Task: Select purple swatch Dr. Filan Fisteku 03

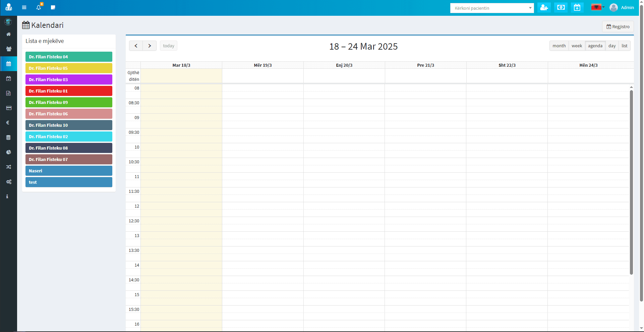Action: (69, 79)
